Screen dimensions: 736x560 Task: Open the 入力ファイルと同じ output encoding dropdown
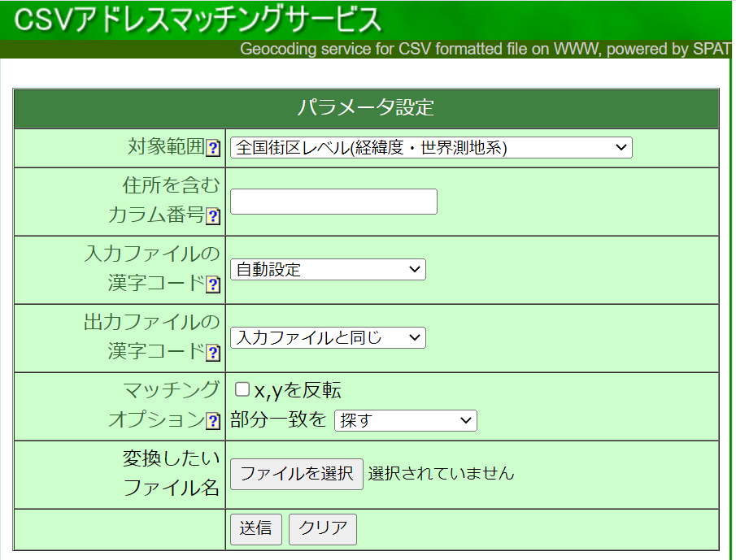[328, 337]
